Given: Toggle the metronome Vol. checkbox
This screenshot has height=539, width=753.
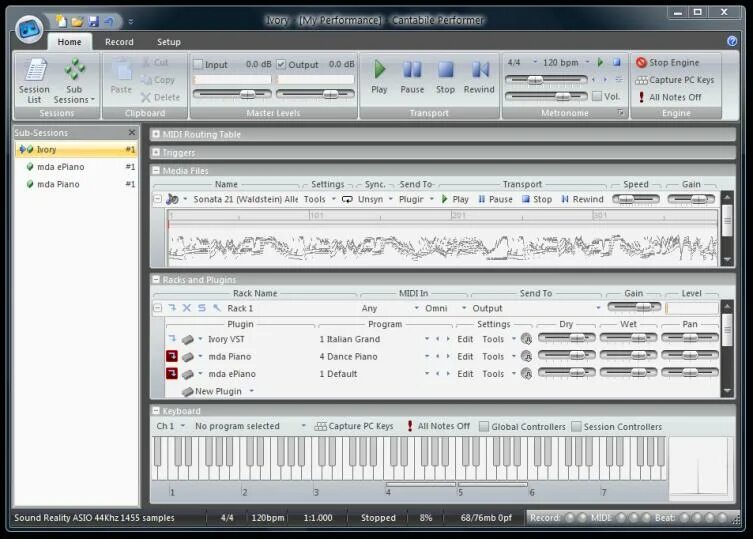Looking at the screenshot, I should (x=597, y=96).
